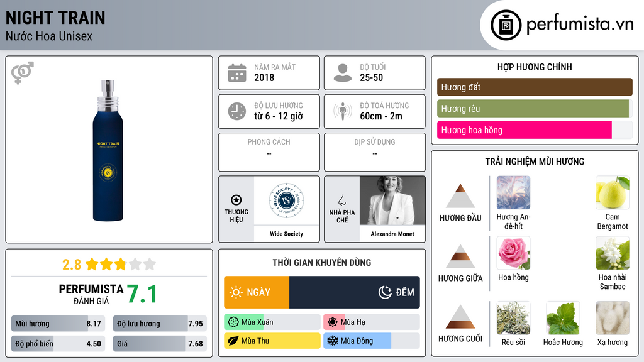This screenshot has height=362, width=644.
Task: Click the Hợp hương chính heading
Action: [x=535, y=67]
